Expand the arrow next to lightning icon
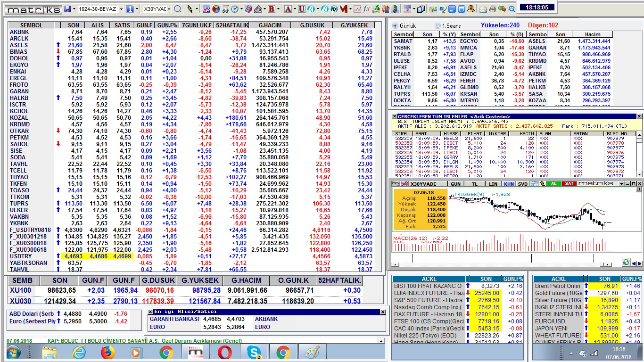The width and height of the screenshot is (644, 362). [x=197, y=9]
